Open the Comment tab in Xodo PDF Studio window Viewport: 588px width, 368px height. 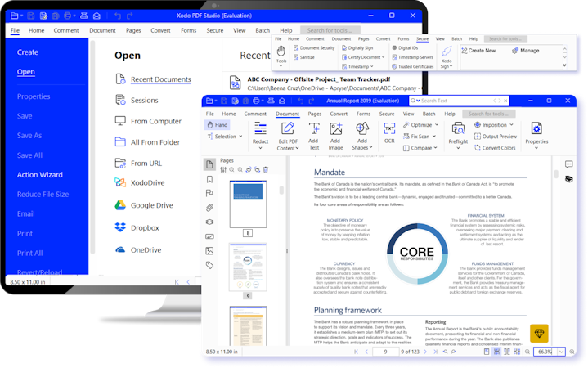[x=66, y=30]
